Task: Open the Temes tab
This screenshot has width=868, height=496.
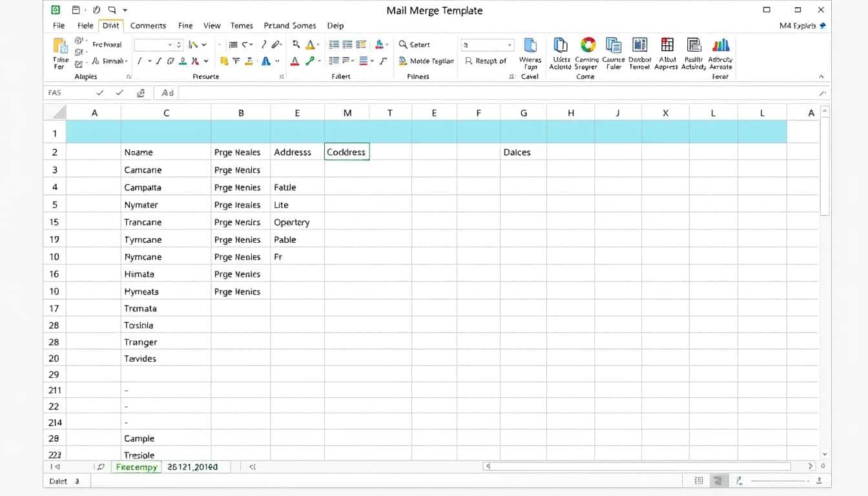Action: tap(242, 26)
